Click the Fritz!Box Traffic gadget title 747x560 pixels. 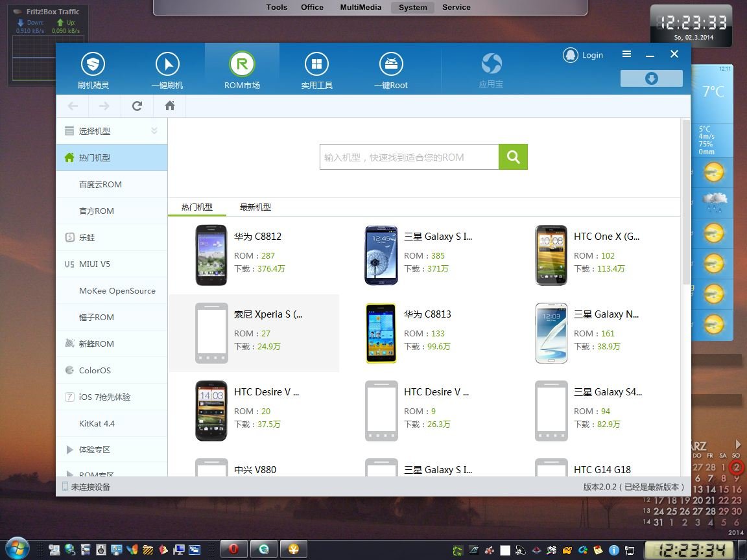pyautogui.click(x=53, y=12)
